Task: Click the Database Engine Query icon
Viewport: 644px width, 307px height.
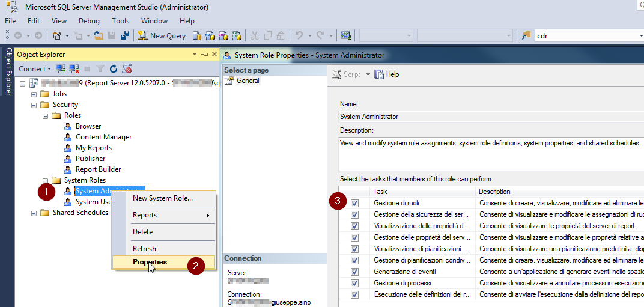Action: [x=196, y=36]
